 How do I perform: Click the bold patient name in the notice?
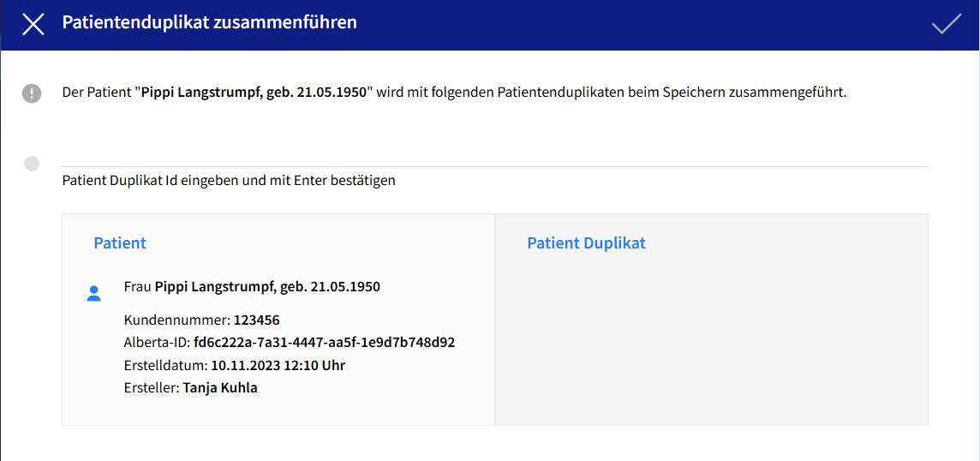[x=254, y=93]
